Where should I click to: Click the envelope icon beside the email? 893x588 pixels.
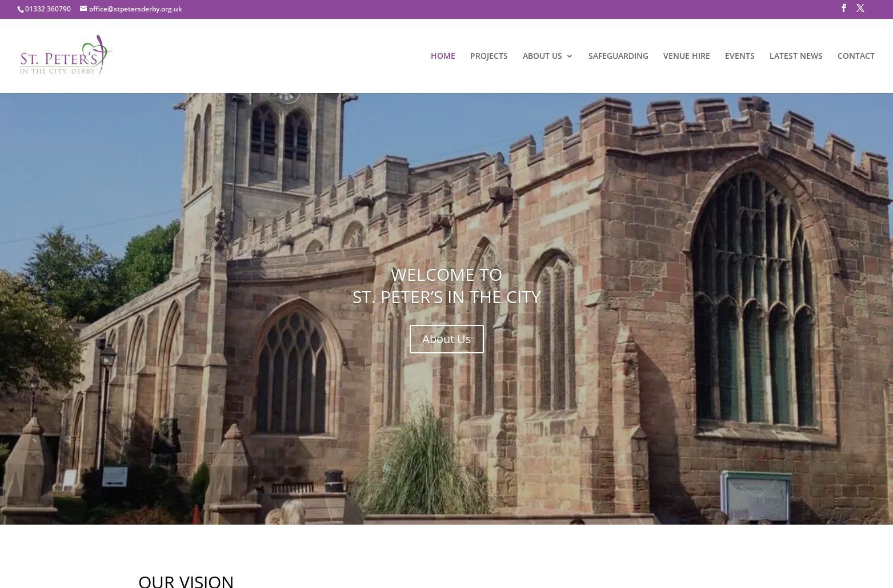[x=83, y=9]
